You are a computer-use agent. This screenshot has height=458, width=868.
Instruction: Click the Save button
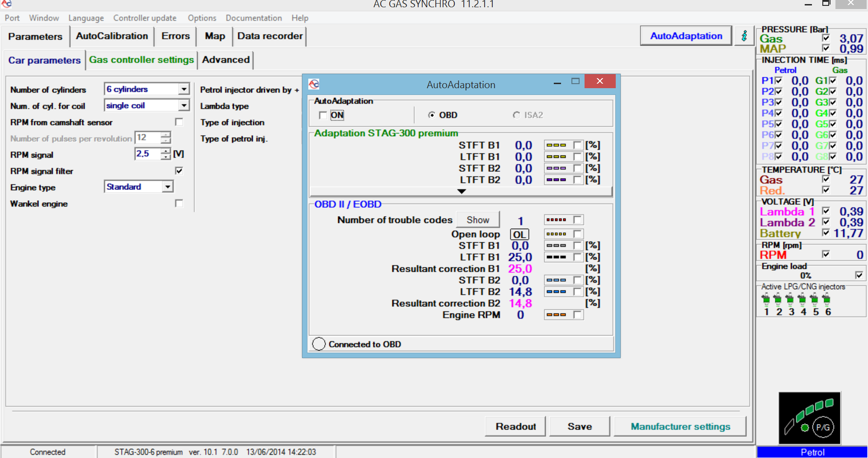coord(580,426)
